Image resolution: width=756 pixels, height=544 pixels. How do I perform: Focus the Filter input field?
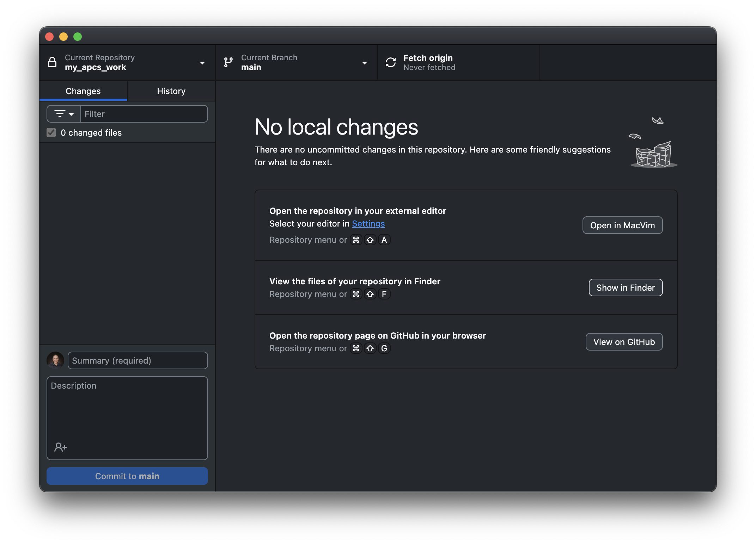pyautogui.click(x=144, y=114)
